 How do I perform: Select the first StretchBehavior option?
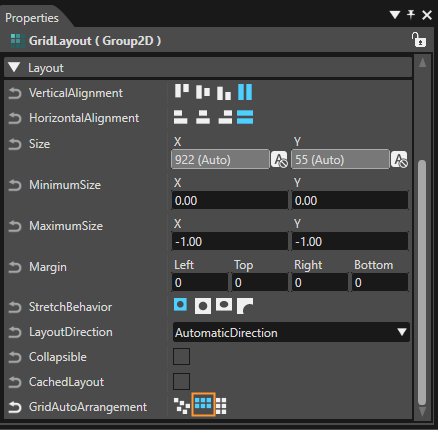(x=180, y=305)
